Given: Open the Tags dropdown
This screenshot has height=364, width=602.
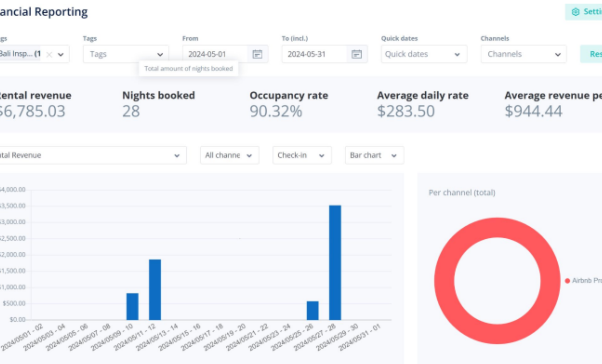Looking at the screenshot, I should point(126,54).
